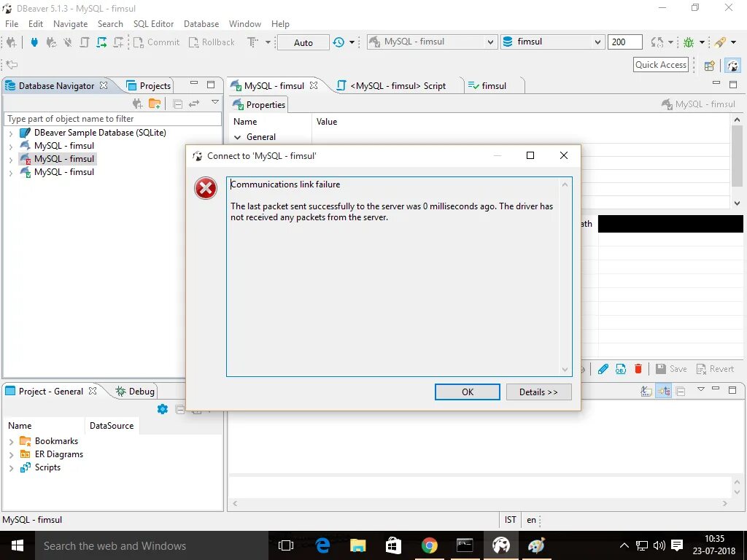Click Details >> in the error dialog
Viewport: 747px width, 560px height.
tap(539, 392)
